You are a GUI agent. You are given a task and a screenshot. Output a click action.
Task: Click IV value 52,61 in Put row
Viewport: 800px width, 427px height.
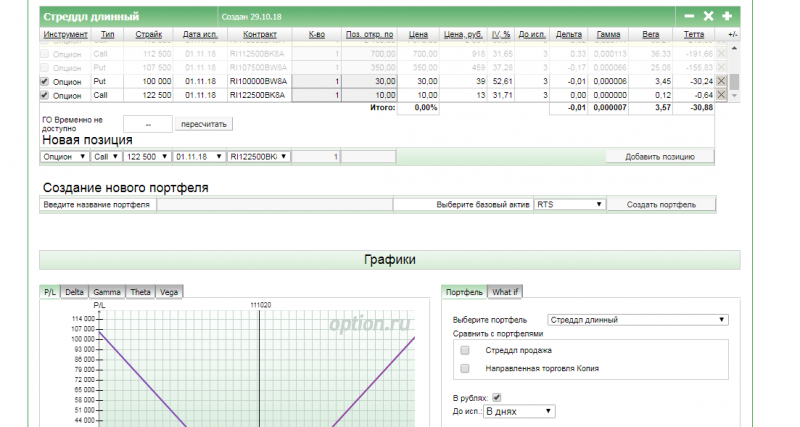coord(503,81)
